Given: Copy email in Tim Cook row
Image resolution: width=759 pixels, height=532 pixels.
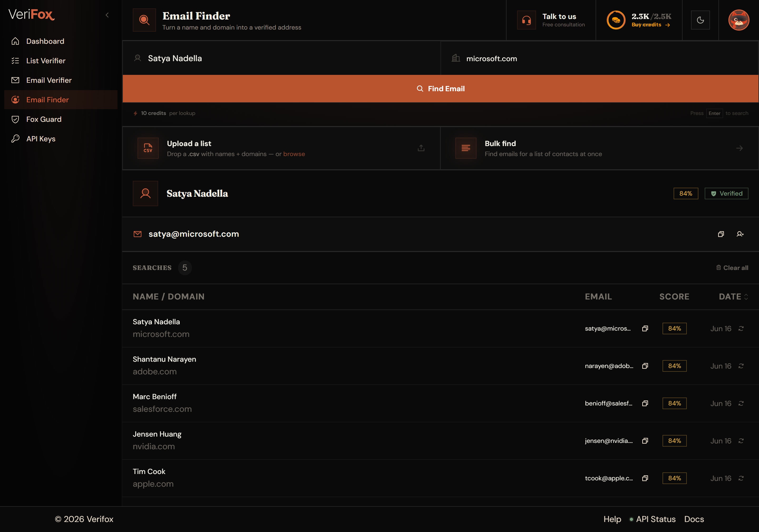Looking at the screenshot, I should point(645,478).
